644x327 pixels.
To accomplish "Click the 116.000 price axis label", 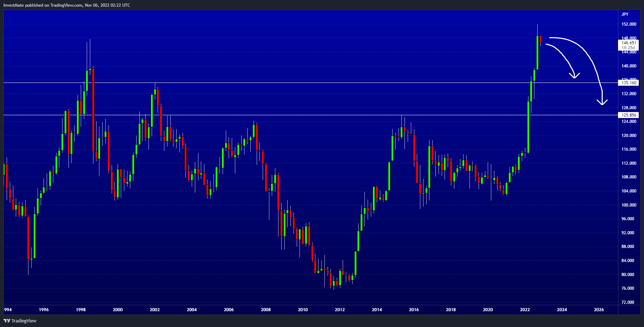I will (x=629, y=149).
